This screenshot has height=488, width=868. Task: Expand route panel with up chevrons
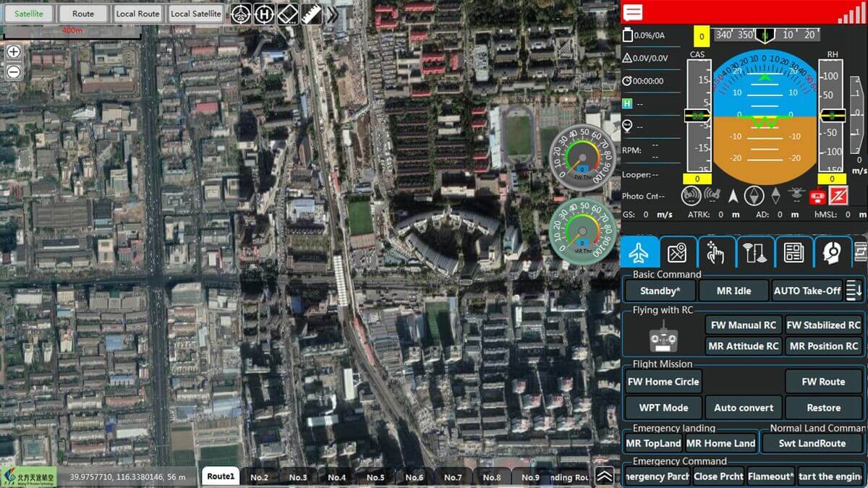pos(605,476)
